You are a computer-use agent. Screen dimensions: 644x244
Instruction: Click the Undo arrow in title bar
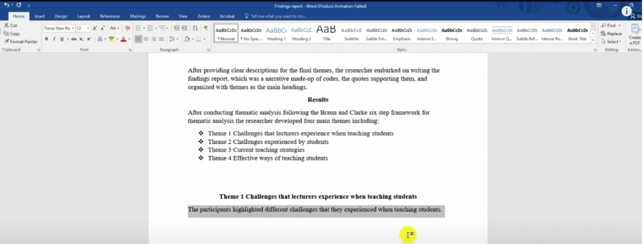6,5
